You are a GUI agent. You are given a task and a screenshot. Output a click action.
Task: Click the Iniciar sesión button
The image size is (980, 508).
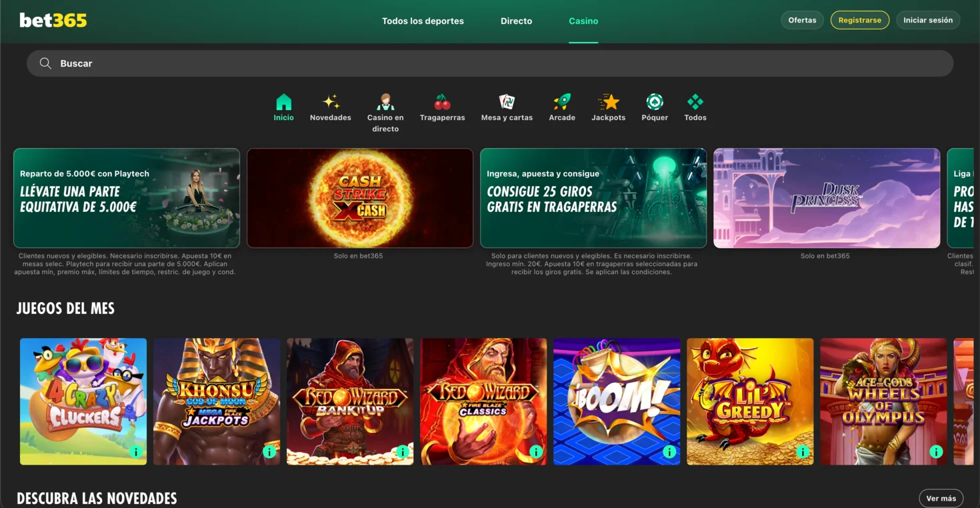point(928,20)
